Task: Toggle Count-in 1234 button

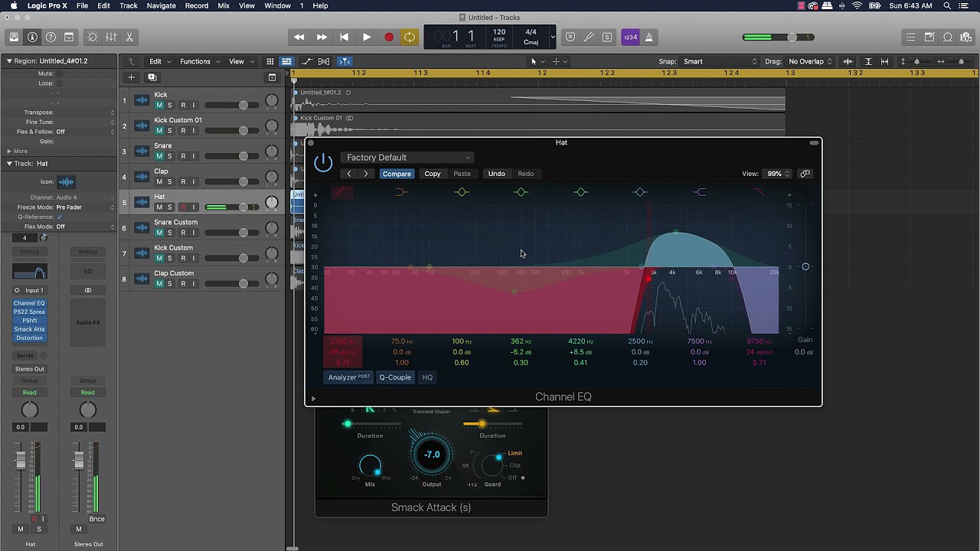Action: point(630,37)
